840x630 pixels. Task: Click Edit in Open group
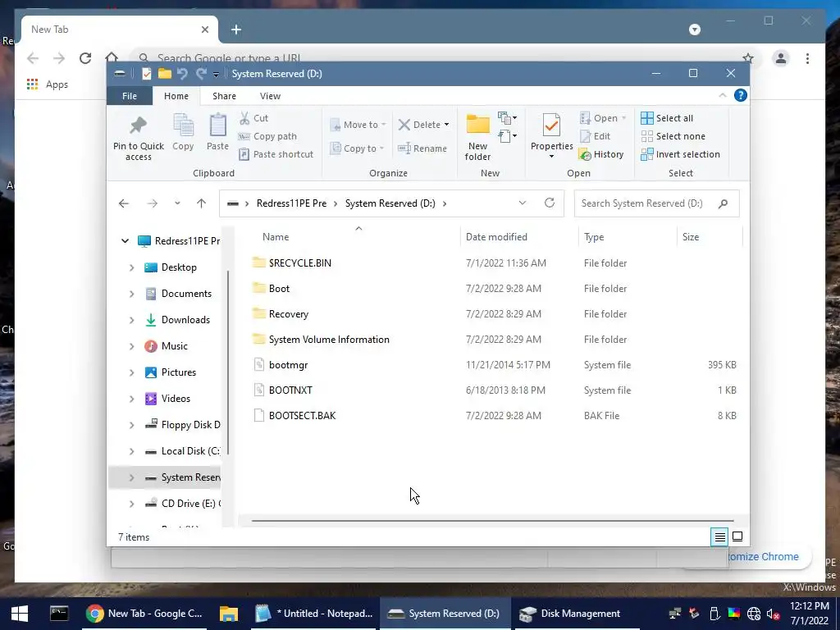[x=595, y=136]
